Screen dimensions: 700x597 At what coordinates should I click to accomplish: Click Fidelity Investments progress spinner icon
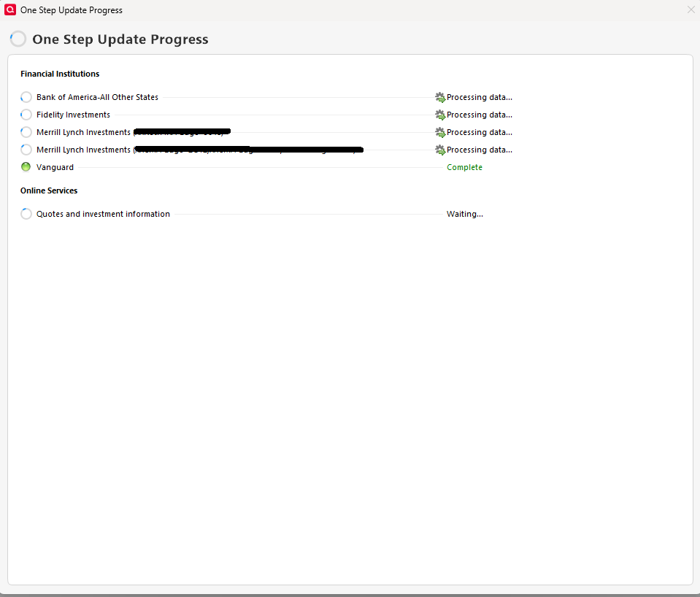[26, 115]
